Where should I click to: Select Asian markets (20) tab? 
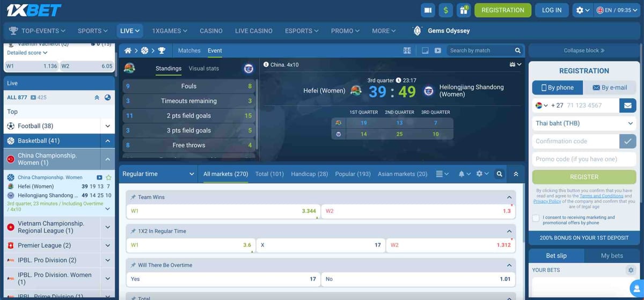coord(402,174)
